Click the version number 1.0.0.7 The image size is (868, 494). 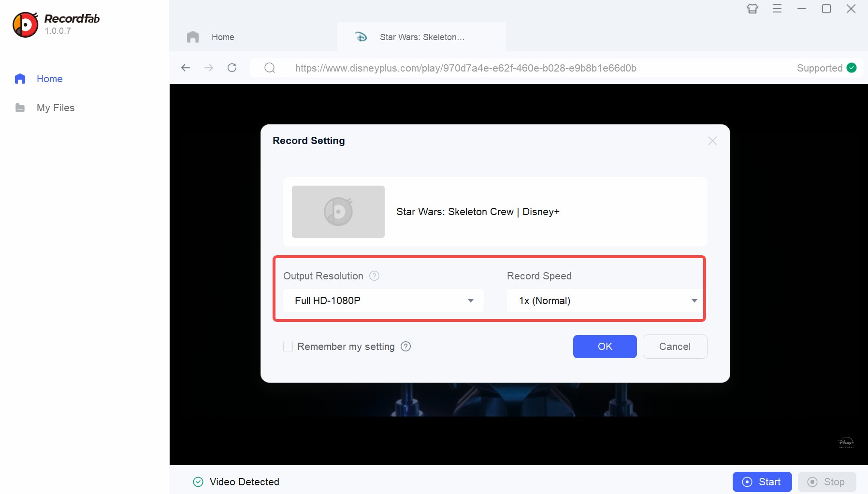[58, 31]
